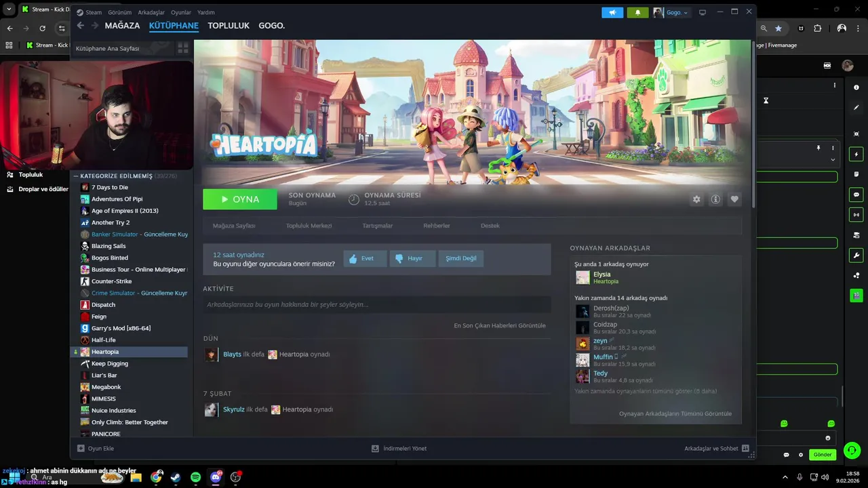The height and width of the screenshot is (488, 868).
Task: Open the GOGO. profile tab
Action: pos(272,26)
